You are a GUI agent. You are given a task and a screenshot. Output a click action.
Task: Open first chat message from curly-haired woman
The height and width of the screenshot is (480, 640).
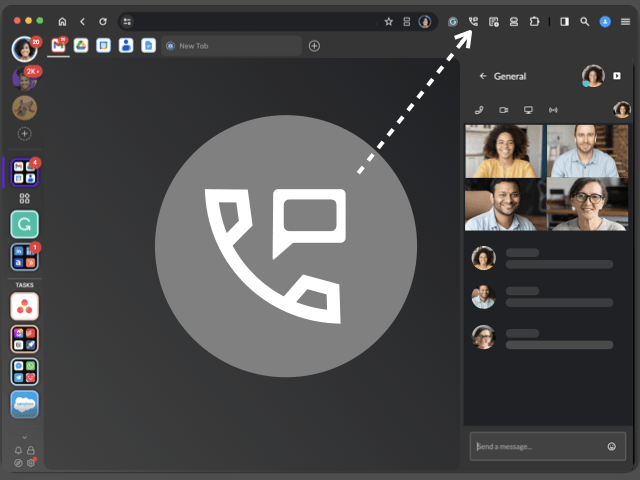542,258
